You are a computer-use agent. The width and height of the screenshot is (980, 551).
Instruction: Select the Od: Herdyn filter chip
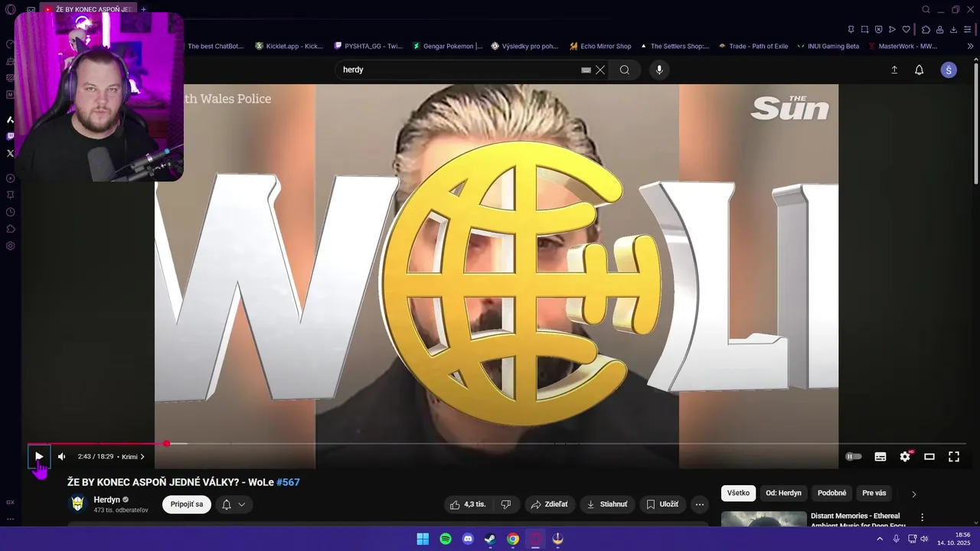[x=783, y=494]
